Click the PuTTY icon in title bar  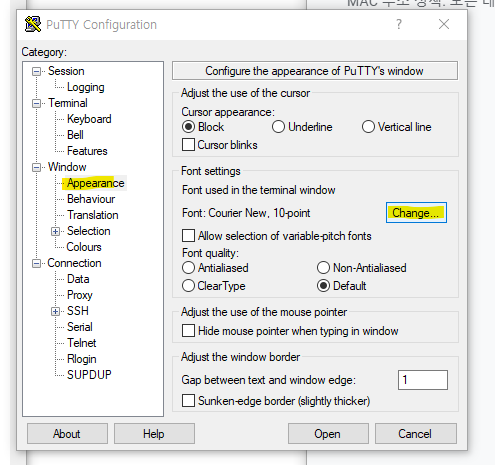(33, 24)
